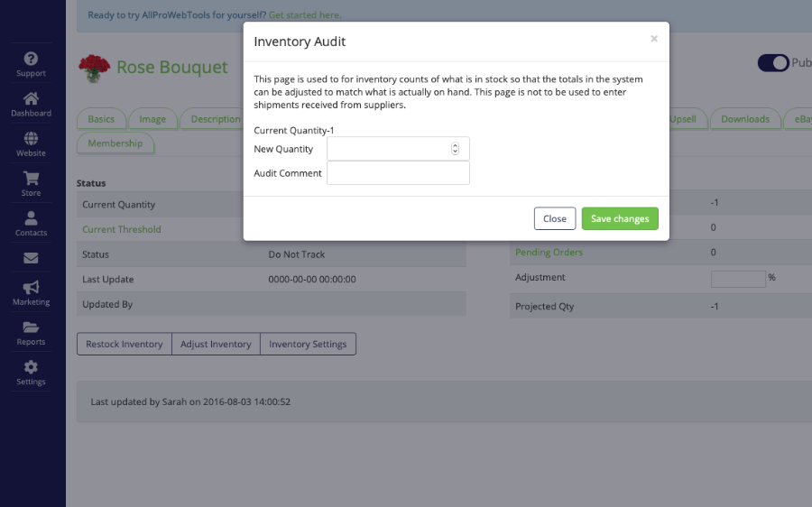Open Reports folder icon

31,327
